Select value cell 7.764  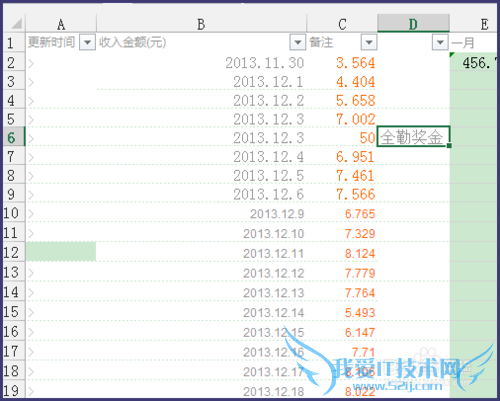click(x=342, y=292)
